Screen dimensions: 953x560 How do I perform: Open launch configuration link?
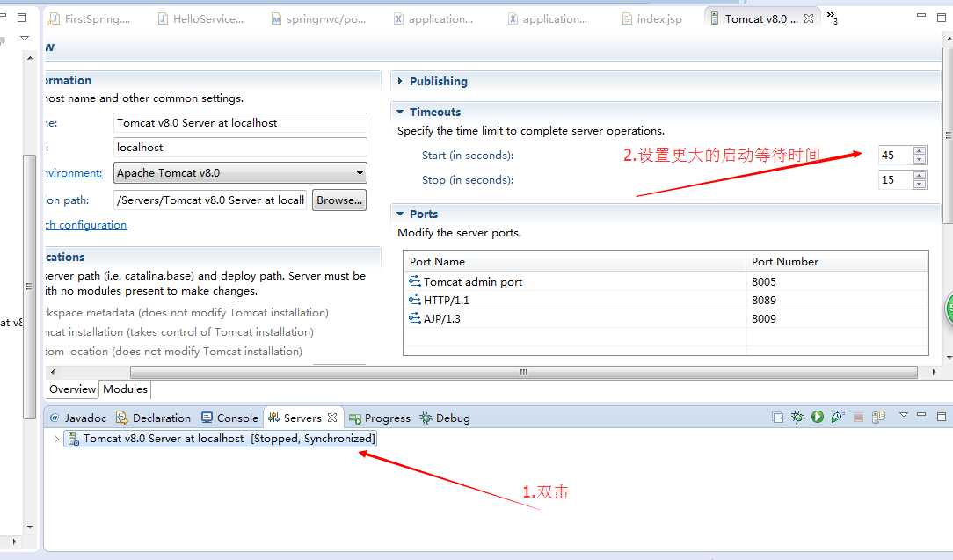86,225
